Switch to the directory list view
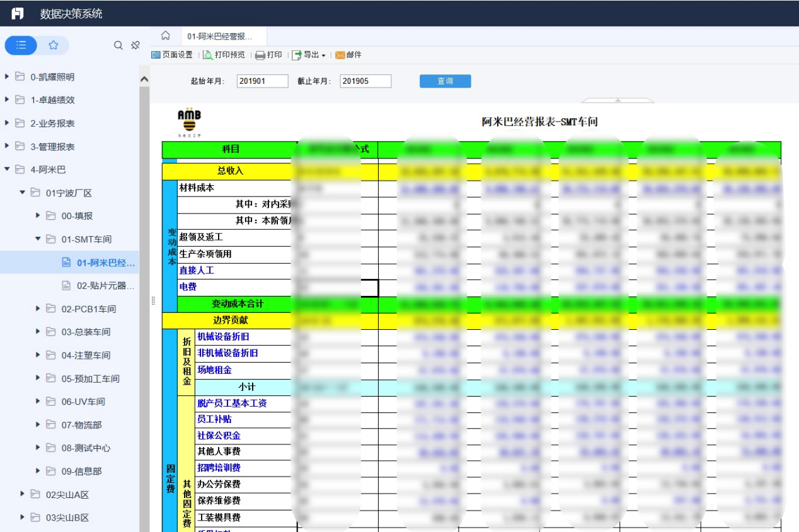Image resolution: width=799 pixels, height=532 pixels. (x=21, y=45)
